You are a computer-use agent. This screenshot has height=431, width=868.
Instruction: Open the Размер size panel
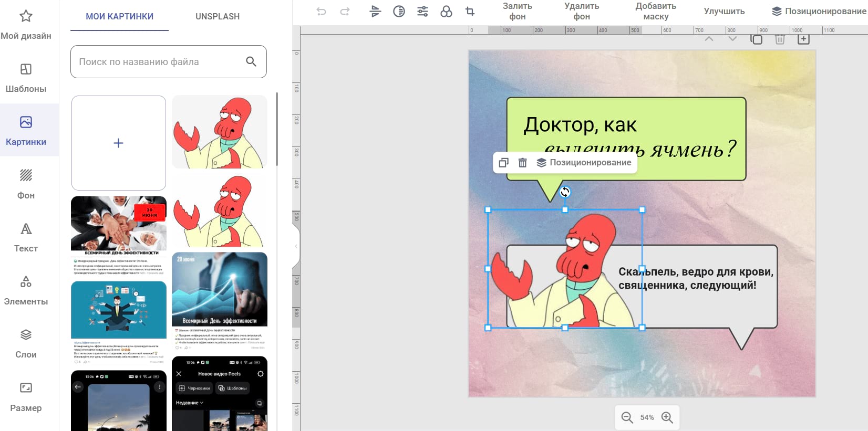26,397
